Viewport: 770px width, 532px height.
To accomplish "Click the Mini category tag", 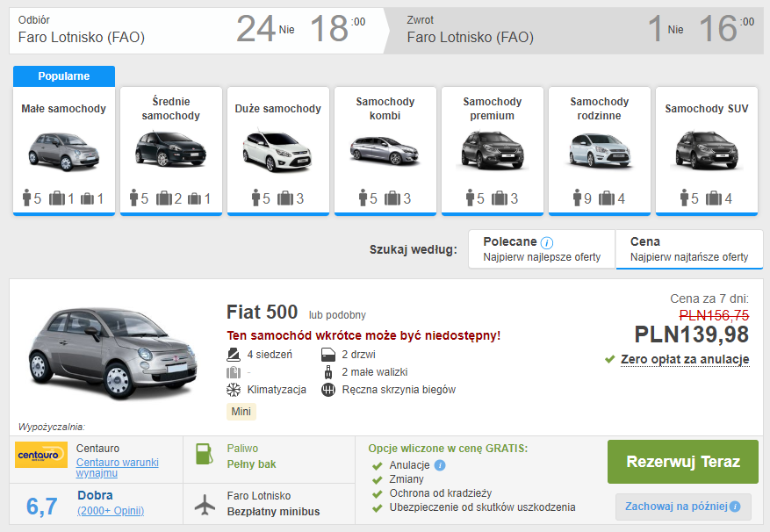I will point(241,412).
